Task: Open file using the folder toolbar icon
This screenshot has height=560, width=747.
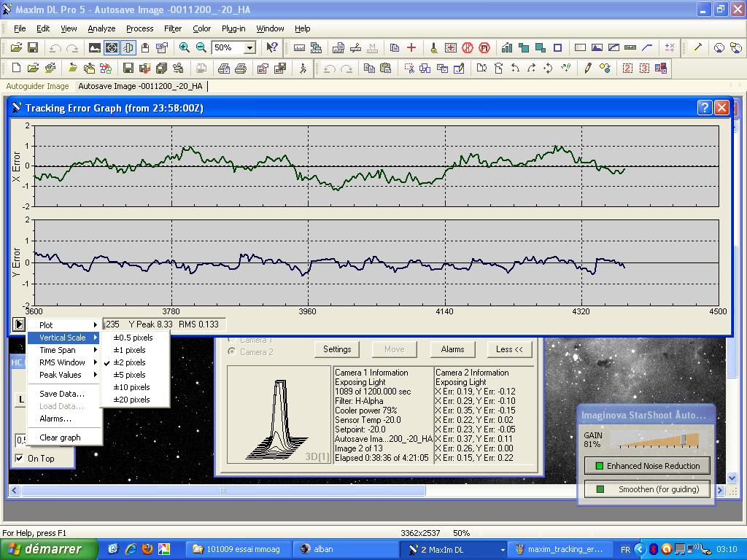Action: [x=16, y=47]
